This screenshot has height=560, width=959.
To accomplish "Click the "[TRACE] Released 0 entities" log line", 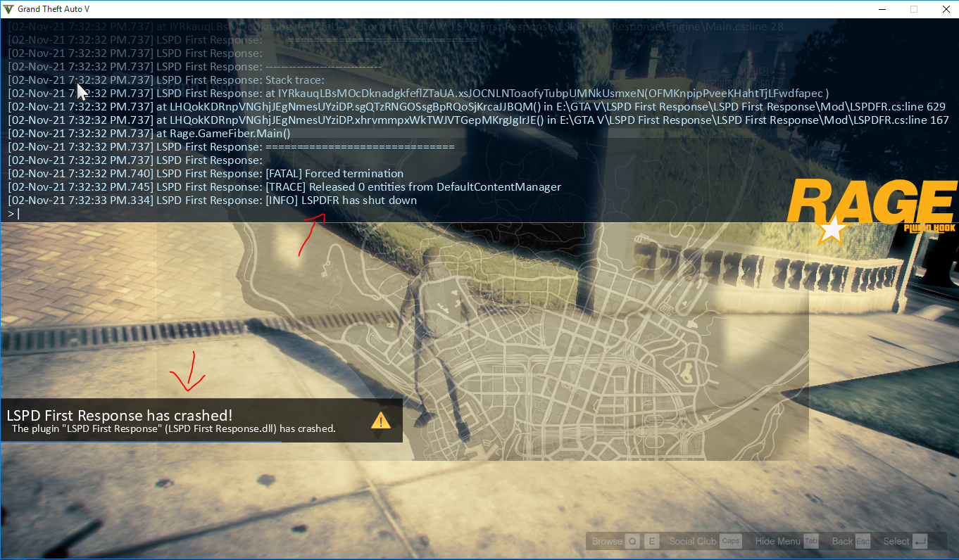I will coord(284,187).
